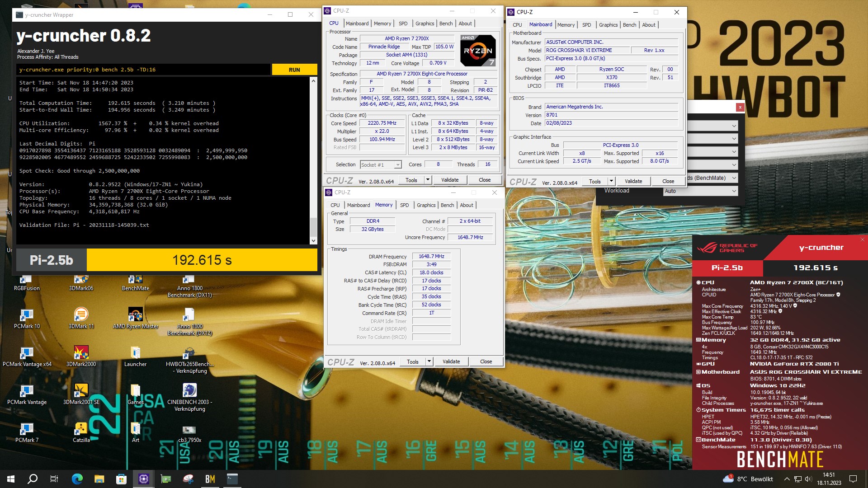Viewport: 868px width, 488px height.
Task: Open the Workload Auto dropdown in BenchMate
Action: (701, 191)
